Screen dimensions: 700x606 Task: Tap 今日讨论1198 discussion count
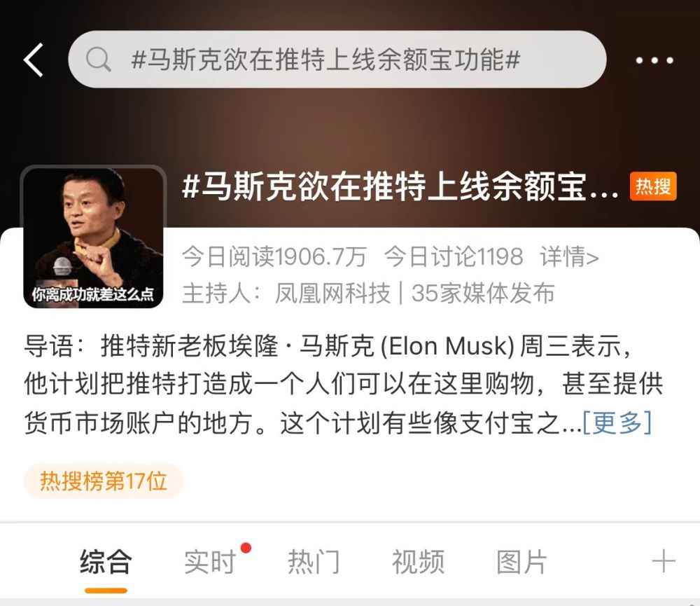[454, 256]
